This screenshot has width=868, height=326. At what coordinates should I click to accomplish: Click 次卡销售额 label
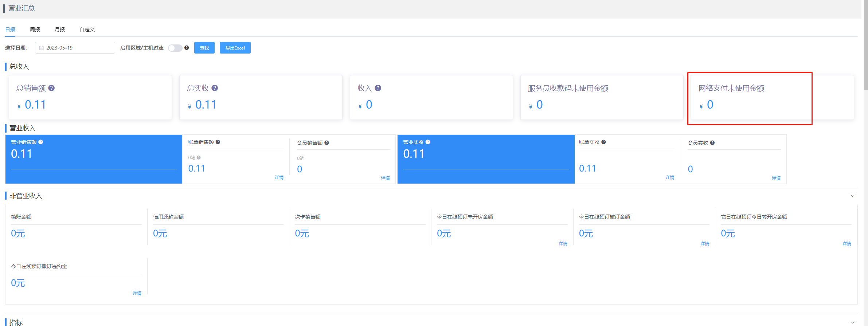[x=308, y=217]
